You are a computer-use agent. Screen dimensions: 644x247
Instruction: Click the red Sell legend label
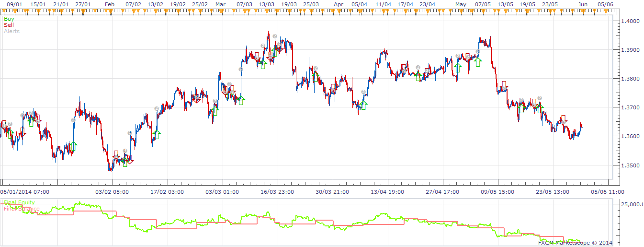(8, 25)
